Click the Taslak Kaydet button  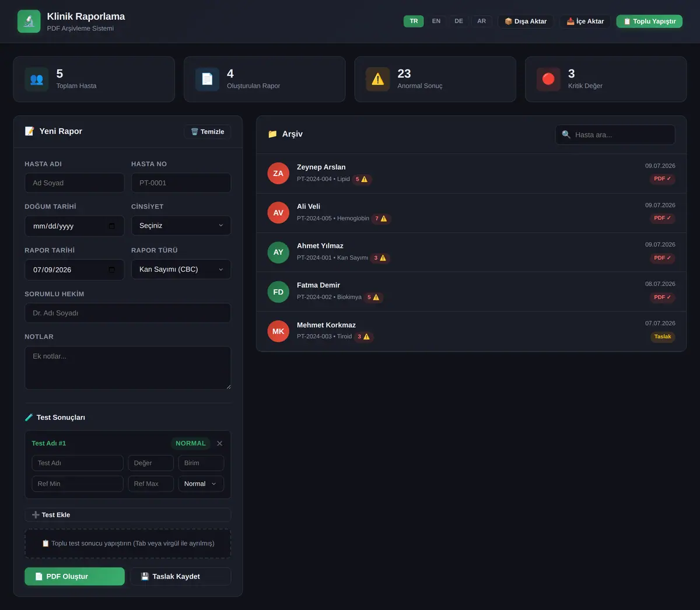pyautogui.click(x=180, y=576)
